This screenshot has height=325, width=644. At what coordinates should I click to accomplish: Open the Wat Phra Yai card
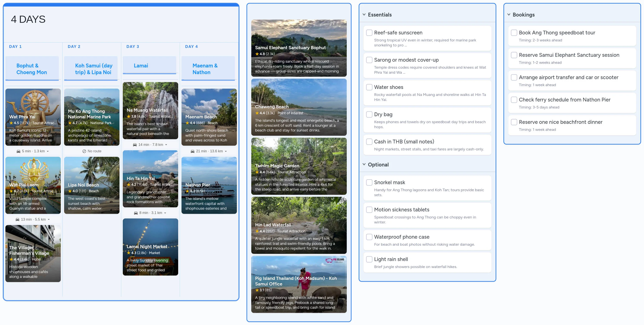(33, 117)
